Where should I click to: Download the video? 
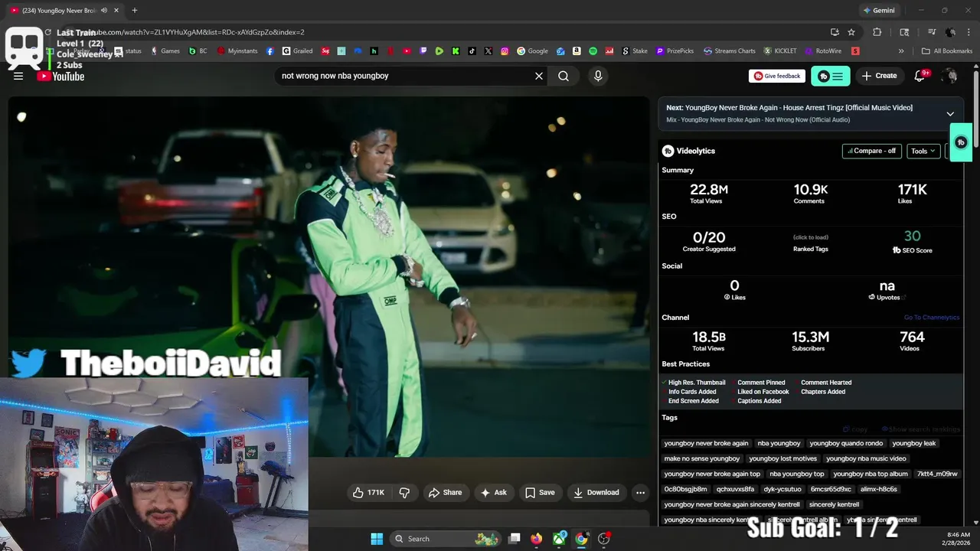pos(596,492)
